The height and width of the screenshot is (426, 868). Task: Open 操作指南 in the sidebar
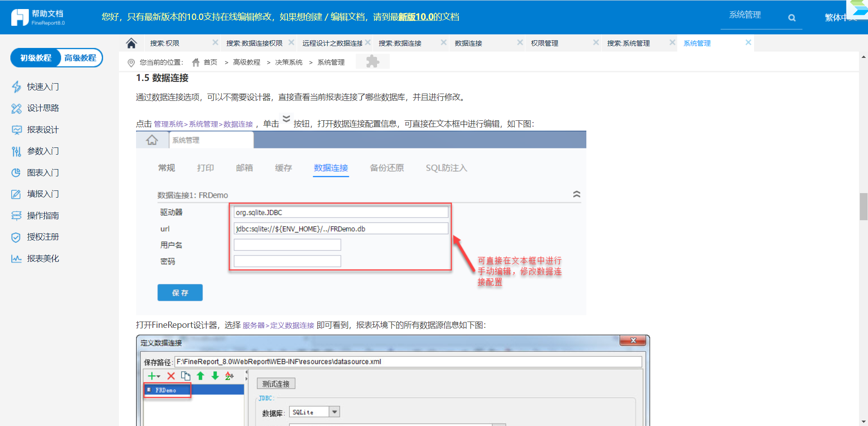point(43,216)
